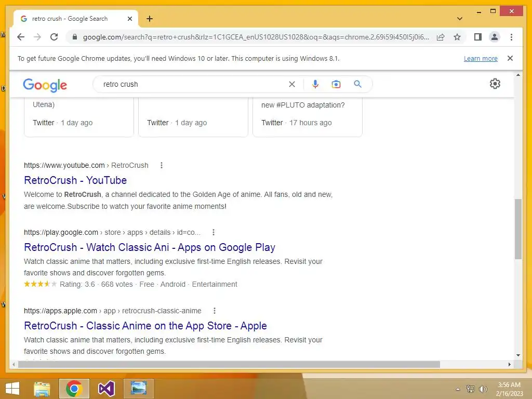Open the Chrome profile avatar

pos(495,37)
